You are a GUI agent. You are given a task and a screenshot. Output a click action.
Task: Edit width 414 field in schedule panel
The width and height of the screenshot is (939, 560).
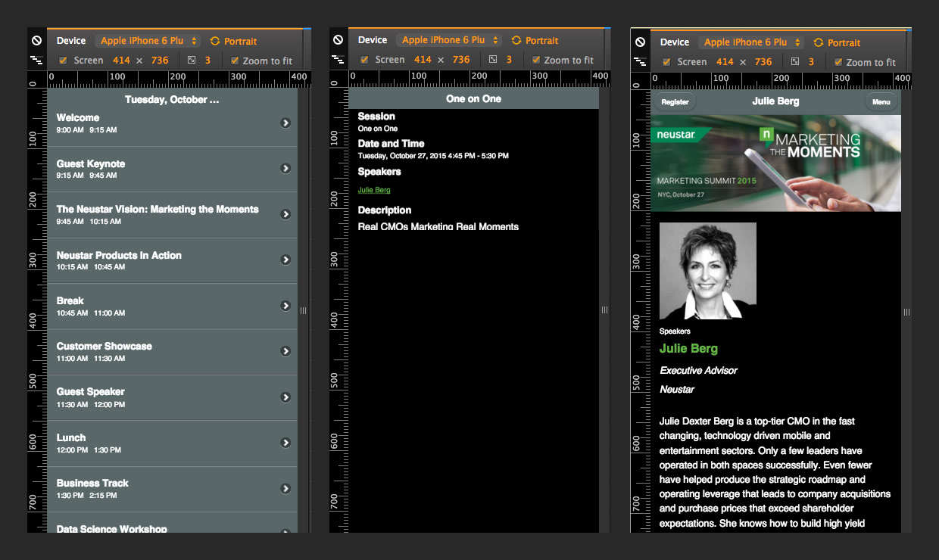tap(121, 61)
